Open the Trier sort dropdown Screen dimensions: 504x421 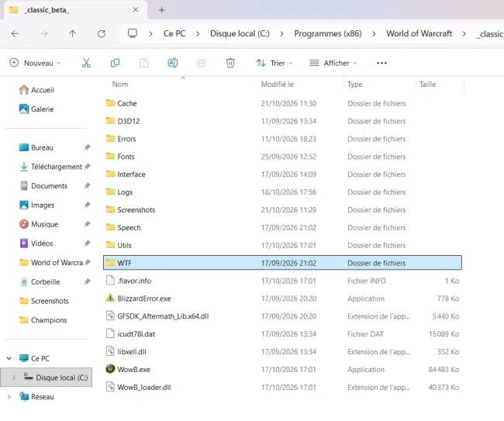(x=274, y=63)
